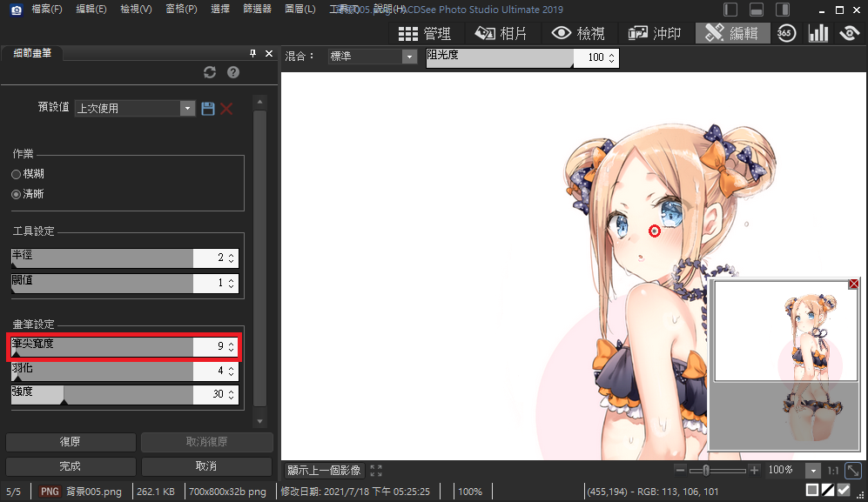The height and width of the screenshot is (502, 868).
Task: Click the 阻光度 value stepper arrows
Action: pos(612,57)
